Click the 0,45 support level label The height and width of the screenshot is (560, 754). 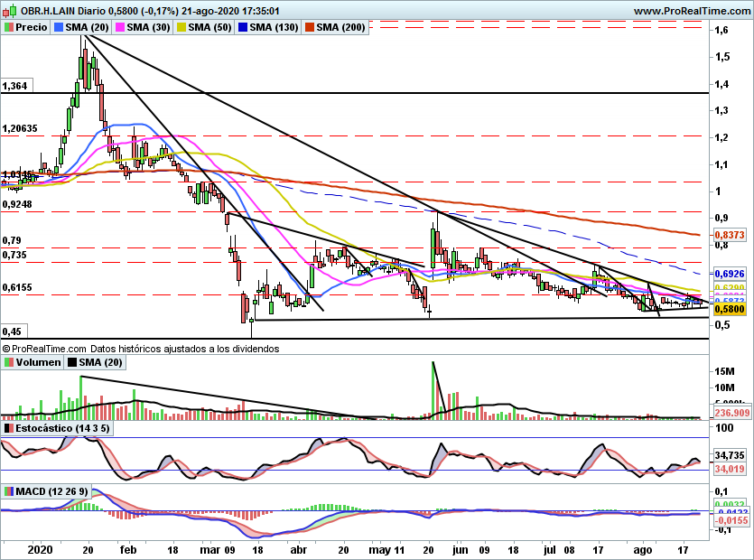click(x=14, y=331)
